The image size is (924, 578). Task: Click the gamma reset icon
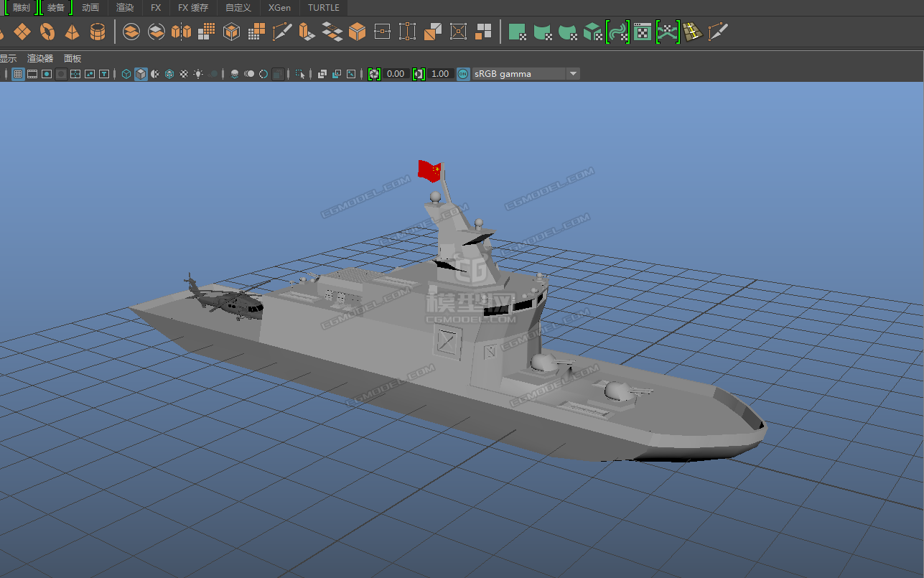[419, 74]
